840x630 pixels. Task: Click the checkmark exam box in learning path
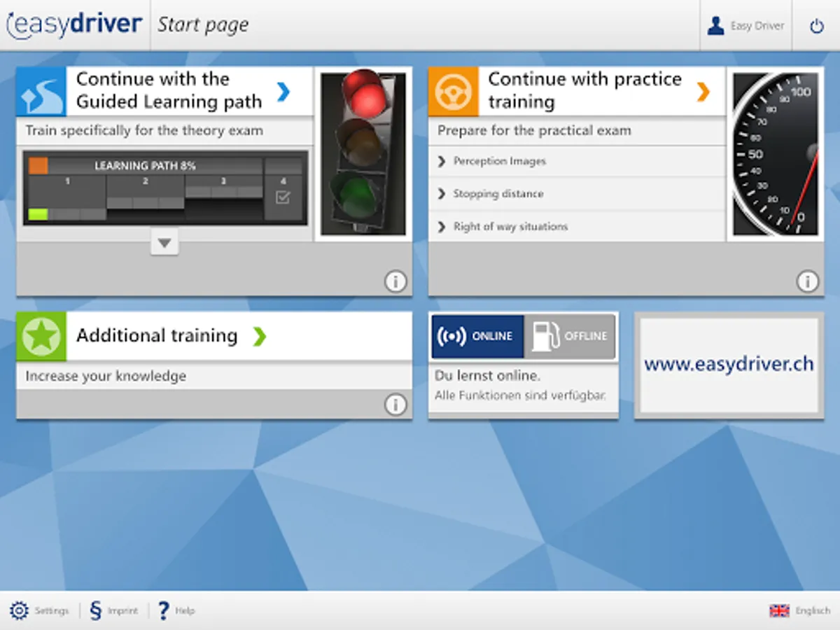[283, 197]
